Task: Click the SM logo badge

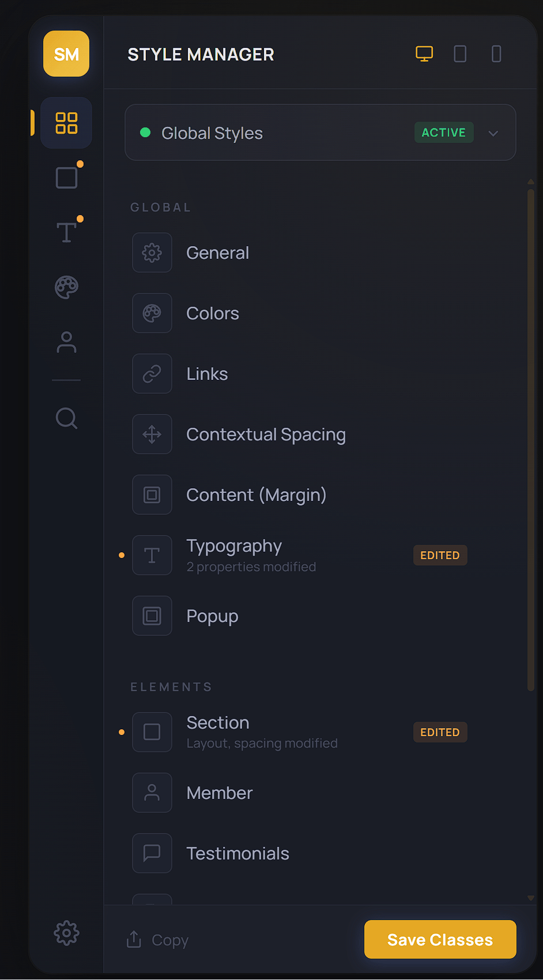Action: pyautogui.click(x=66, y=54)
